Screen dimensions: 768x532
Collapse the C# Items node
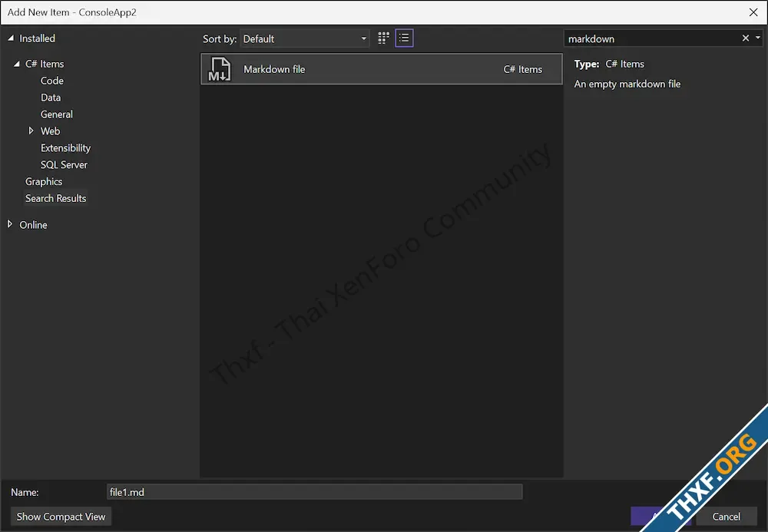click(x=17, y=64)
